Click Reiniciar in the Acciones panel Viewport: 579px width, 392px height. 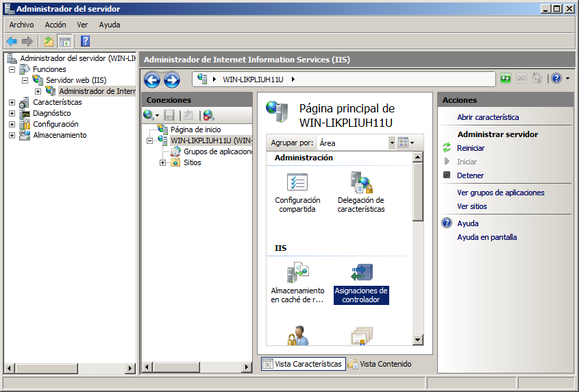tap(471, 148)
